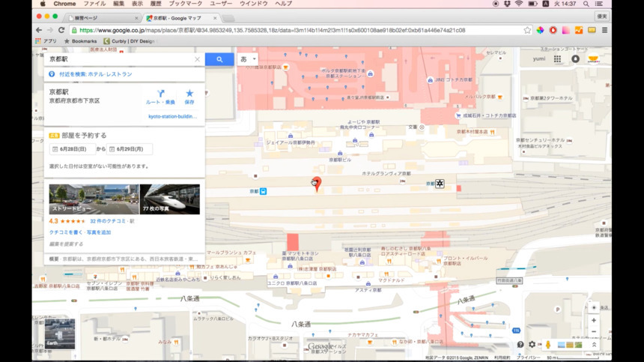Viewport: 644px width, 362px height.
Task: Open route directions ルート・乗換
Action: [160, 97]
